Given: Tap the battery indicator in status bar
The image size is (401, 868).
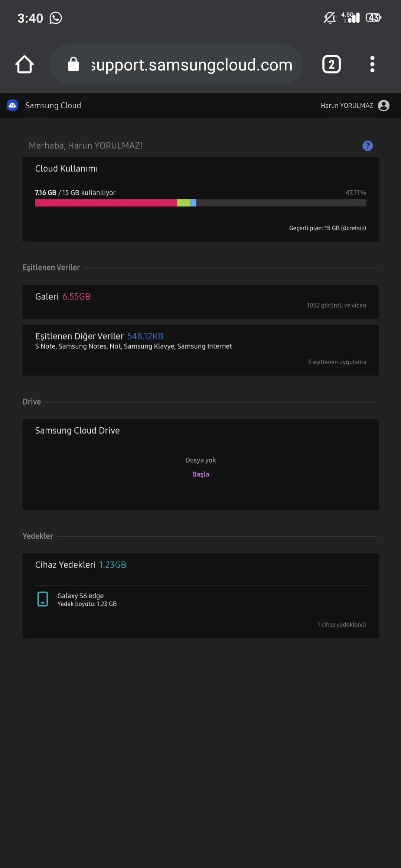Looking at the screenshot, I should click(x=373, y=17).
